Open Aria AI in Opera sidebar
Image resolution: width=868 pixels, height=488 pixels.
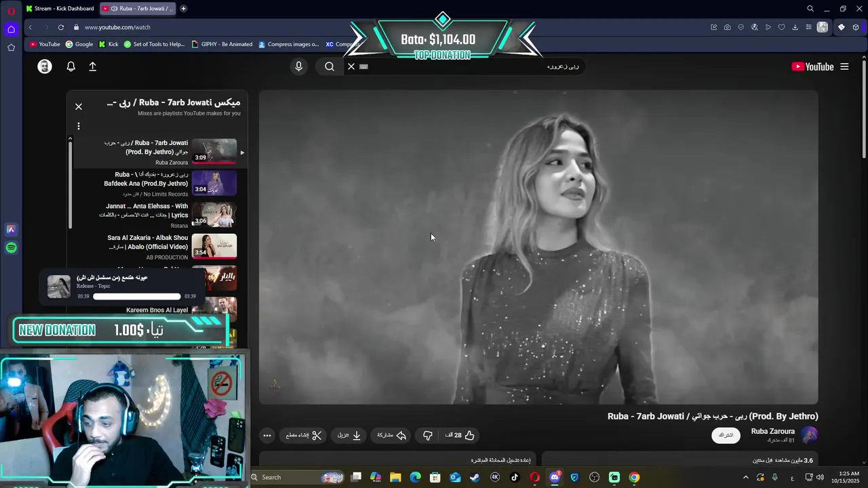click(x=11, y=230)
